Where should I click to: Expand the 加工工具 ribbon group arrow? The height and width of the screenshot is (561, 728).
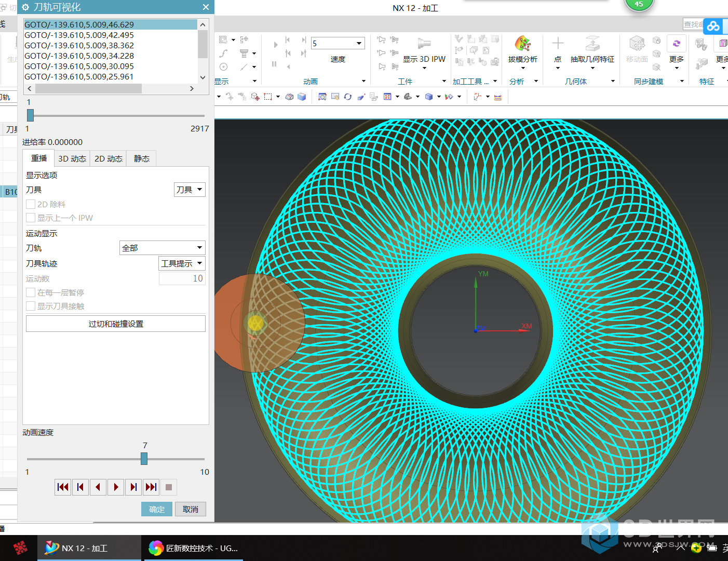pos(495,81)
